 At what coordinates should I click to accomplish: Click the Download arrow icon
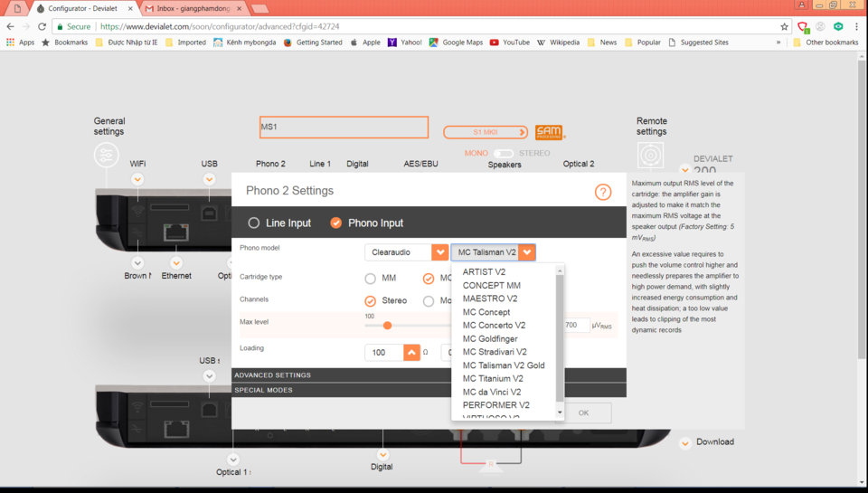(x=685, y=443)
